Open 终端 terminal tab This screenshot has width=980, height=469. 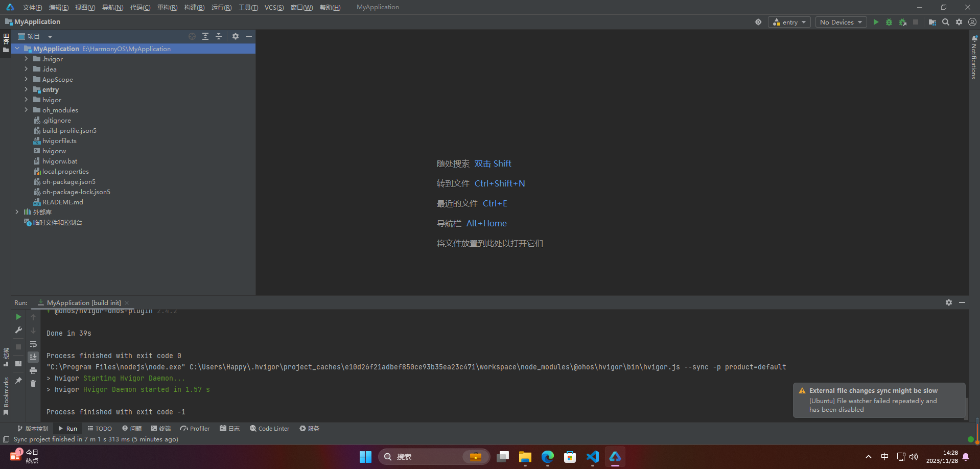[161, 429]
